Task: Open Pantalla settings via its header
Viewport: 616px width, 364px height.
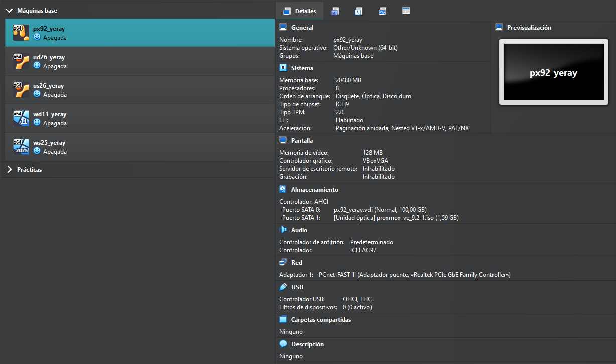Action: coord(302,141)
